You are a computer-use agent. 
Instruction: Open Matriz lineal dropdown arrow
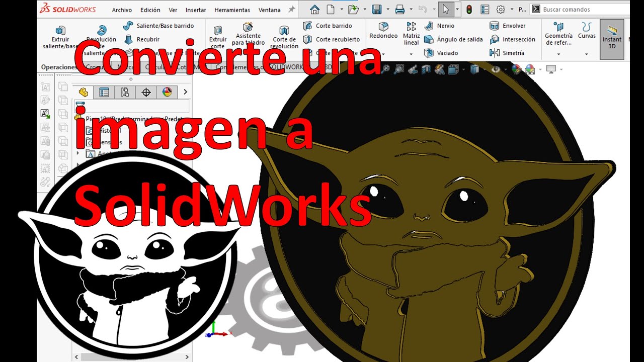(412, 54)
